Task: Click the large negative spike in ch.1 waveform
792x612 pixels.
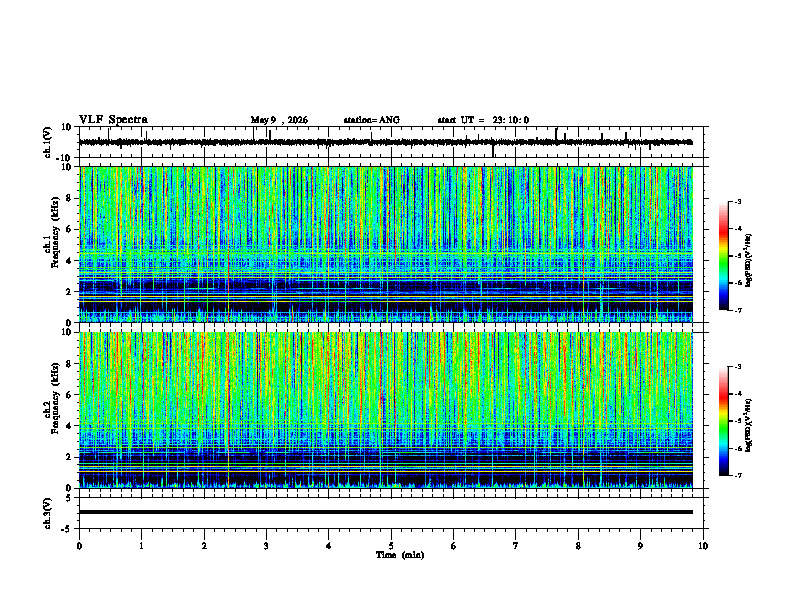Action: pyautogui.click(x=493, y=150)
